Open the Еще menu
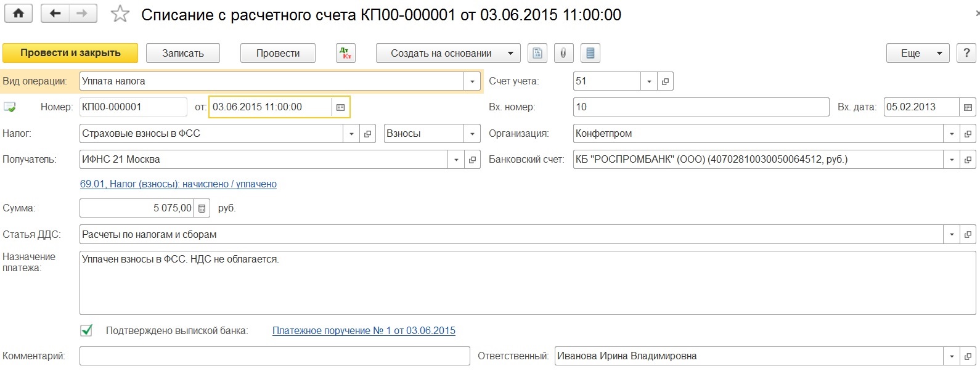Screen dimensions: 980x371 click(x=917, y=53)
